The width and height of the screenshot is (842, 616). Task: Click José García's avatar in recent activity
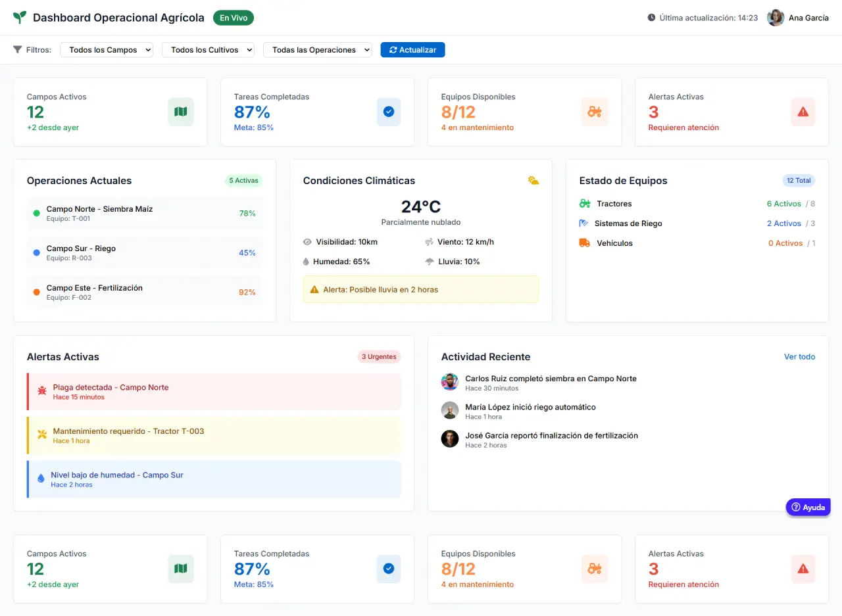click(x=450, y=438)
